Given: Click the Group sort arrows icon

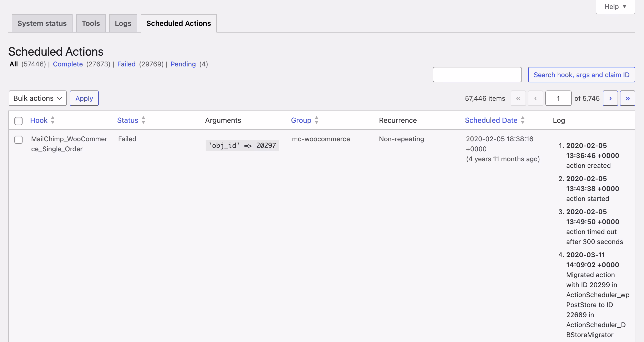Looking at the screenshot, I should tap(317, 120).
